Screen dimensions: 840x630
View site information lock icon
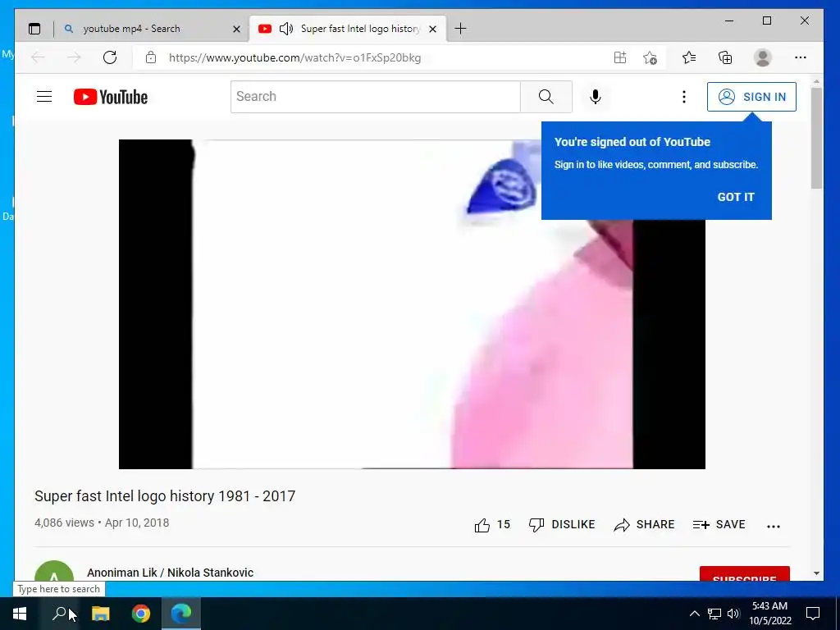(151, 57)
